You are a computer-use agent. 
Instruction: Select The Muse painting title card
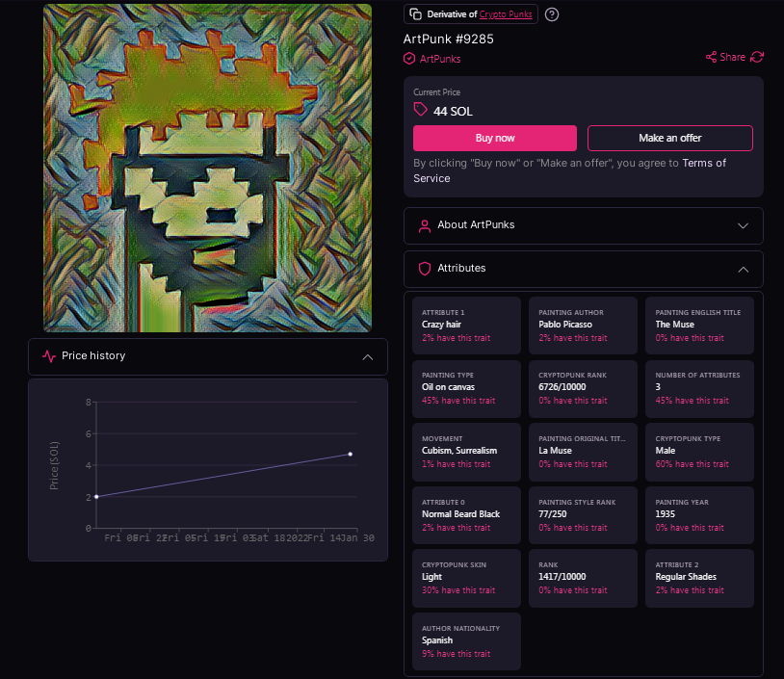pyautogui.click(x=699, y=326)
